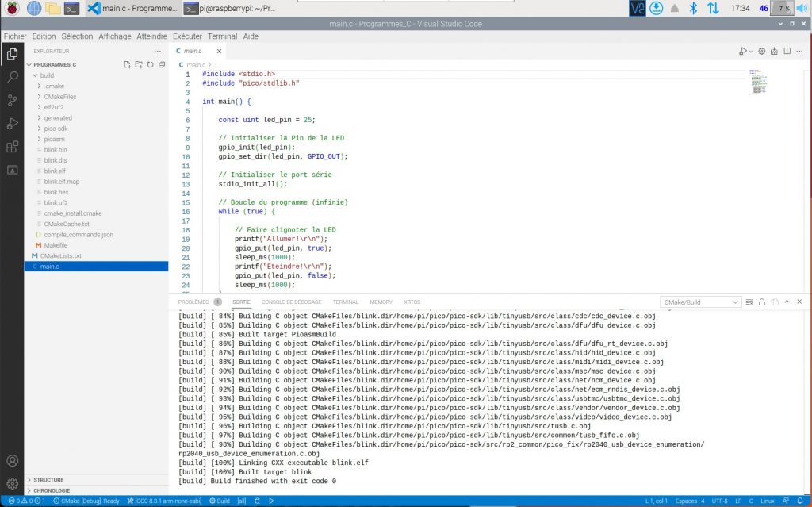Open the CMake/Build output channel dropdown
The width and height of the screenshot is (812, 507).
point(701,302)
